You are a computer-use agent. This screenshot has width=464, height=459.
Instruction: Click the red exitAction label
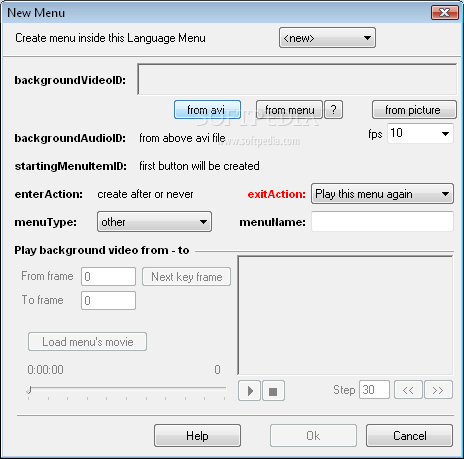(x=276, y=194)
